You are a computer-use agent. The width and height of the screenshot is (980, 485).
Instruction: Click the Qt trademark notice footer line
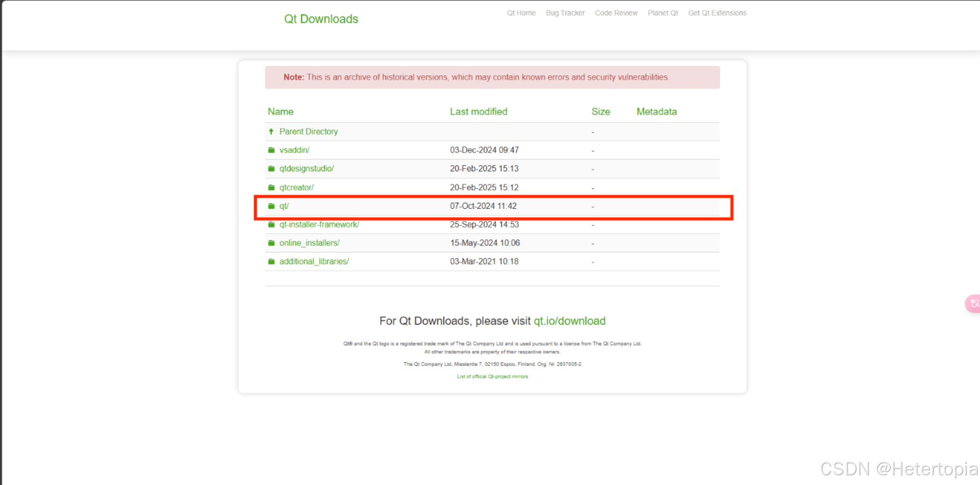tap(493, 343)
